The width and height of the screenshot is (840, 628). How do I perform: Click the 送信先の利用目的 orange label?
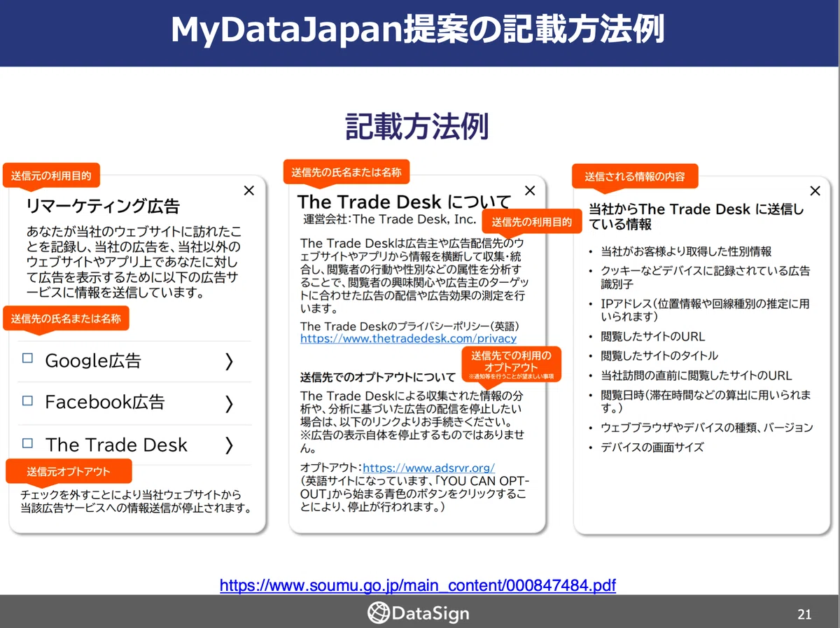(x=532, y=223)
